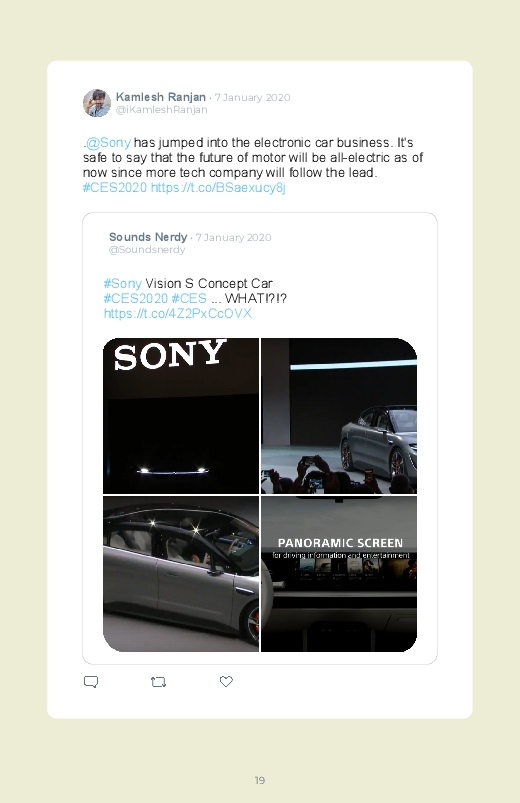The image size is (520, 803).
Task: Open the @iKamleshRanjan handle
Action: pyautogui.click(x=161, y=110)
